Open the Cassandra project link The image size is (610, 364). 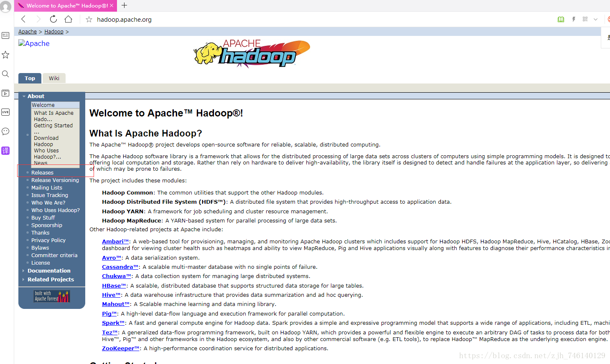pos(120,267)
